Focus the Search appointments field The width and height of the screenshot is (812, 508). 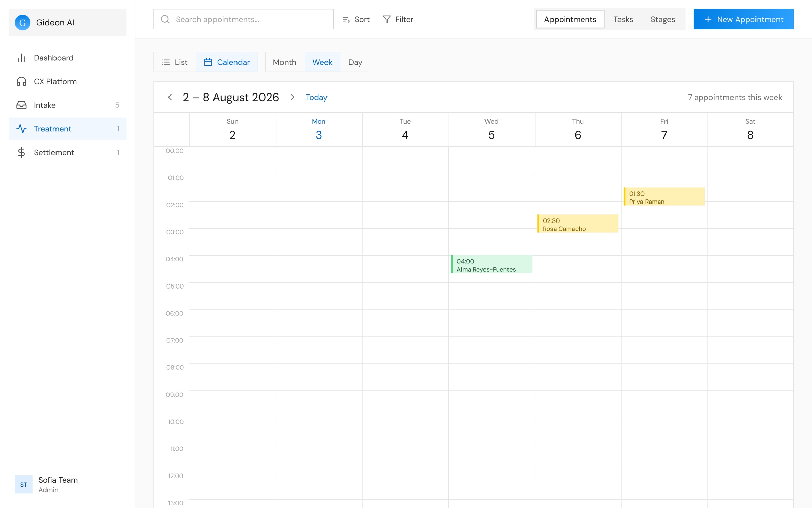[x=243, y=19]
